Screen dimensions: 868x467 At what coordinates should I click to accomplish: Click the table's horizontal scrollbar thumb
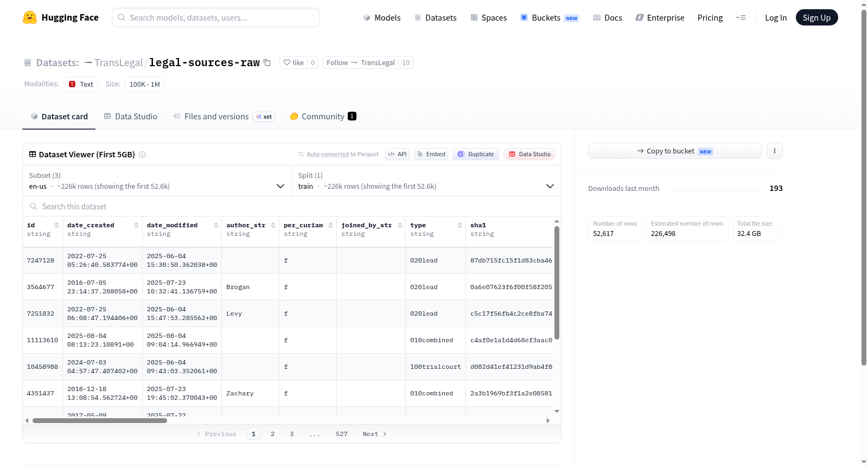click(100, 420)
